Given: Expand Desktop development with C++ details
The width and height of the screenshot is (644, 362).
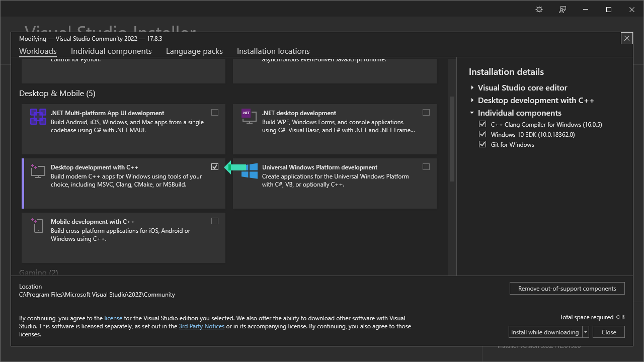Looking at the screenshot, I should coord(472,101).
